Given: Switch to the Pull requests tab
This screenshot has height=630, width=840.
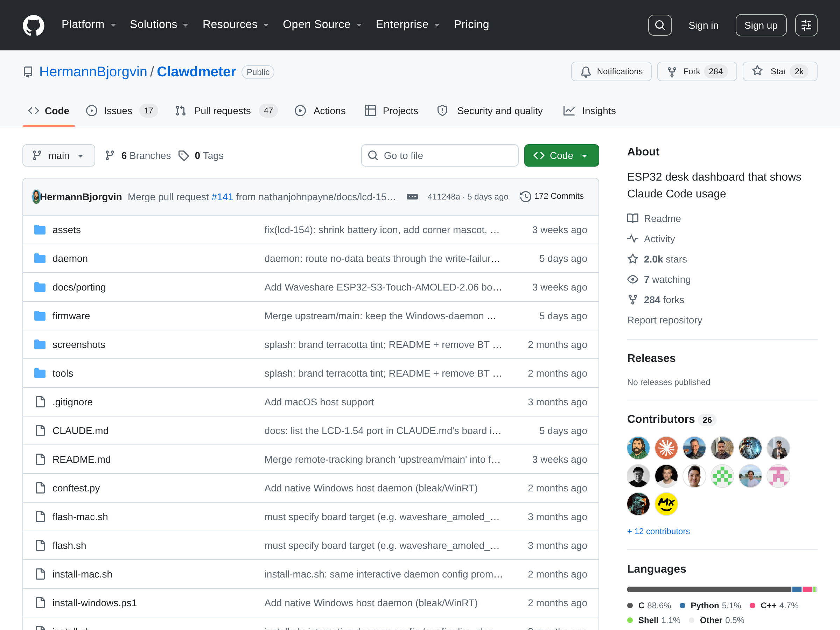Looking at the screenshot, I should click(226, 111).
